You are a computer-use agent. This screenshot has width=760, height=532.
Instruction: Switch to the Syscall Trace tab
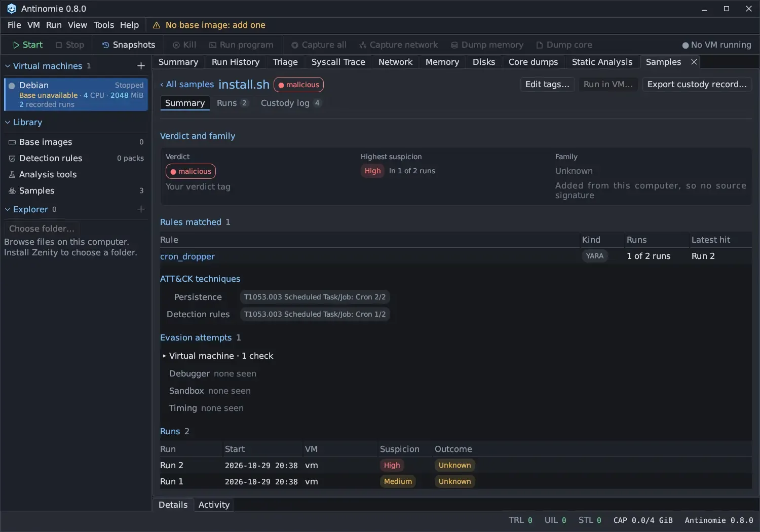pyautogui.click(x=338, y=62)
